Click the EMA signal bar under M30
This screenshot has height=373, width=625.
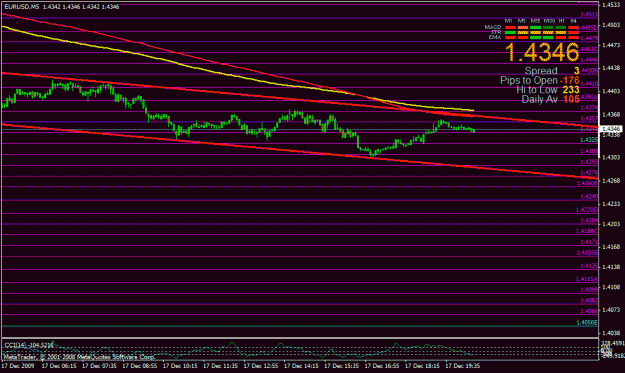coord(548,37)
